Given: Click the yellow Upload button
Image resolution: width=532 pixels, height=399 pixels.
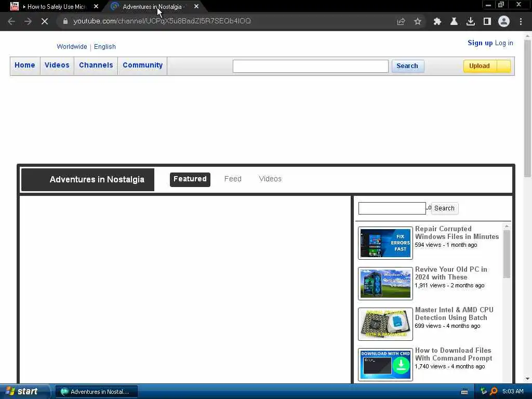Looking at the screenshot, I should click(480, 66).
